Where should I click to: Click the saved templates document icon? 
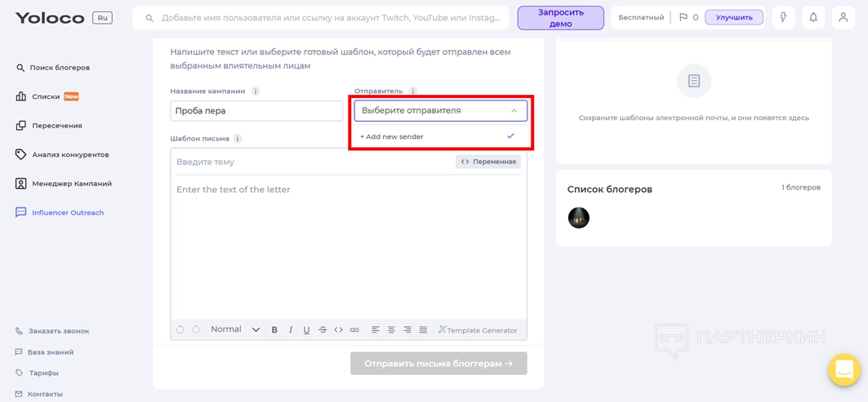[694, 82]
